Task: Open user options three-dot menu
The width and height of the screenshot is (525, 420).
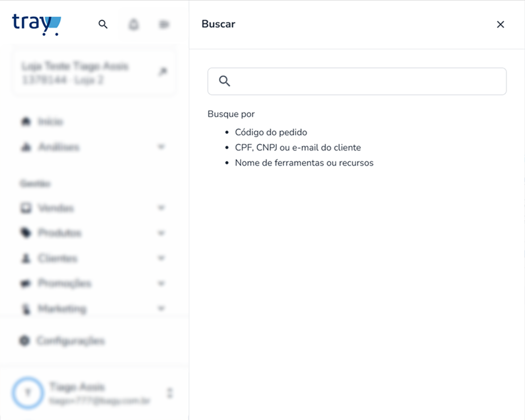Action: pos(170,393)
